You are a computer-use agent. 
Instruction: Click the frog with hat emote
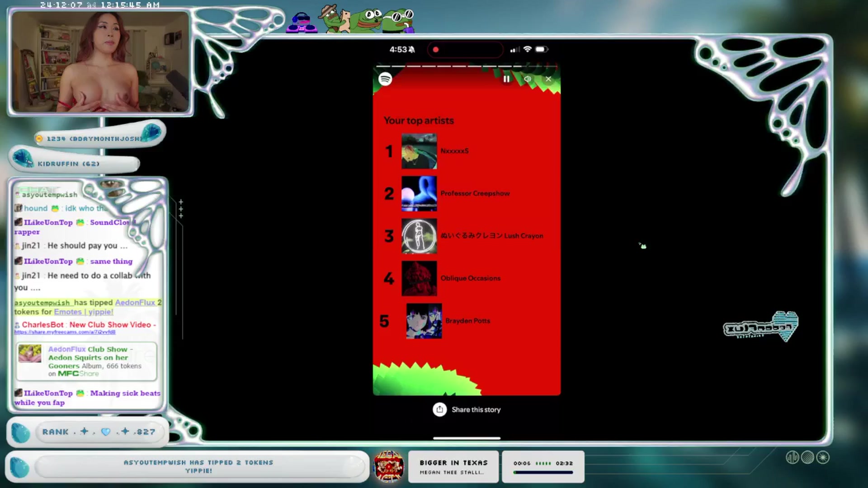point(335,19)
